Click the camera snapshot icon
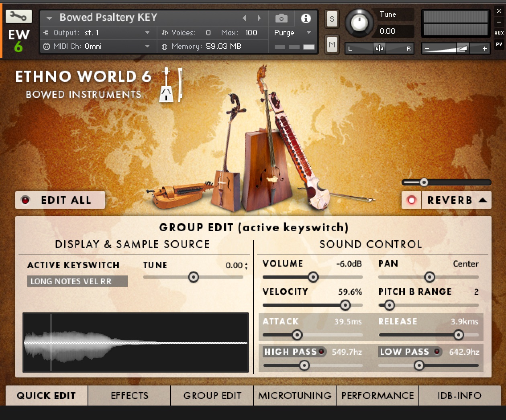This screenshot has height=420, width=506. (x=281, y=18)
